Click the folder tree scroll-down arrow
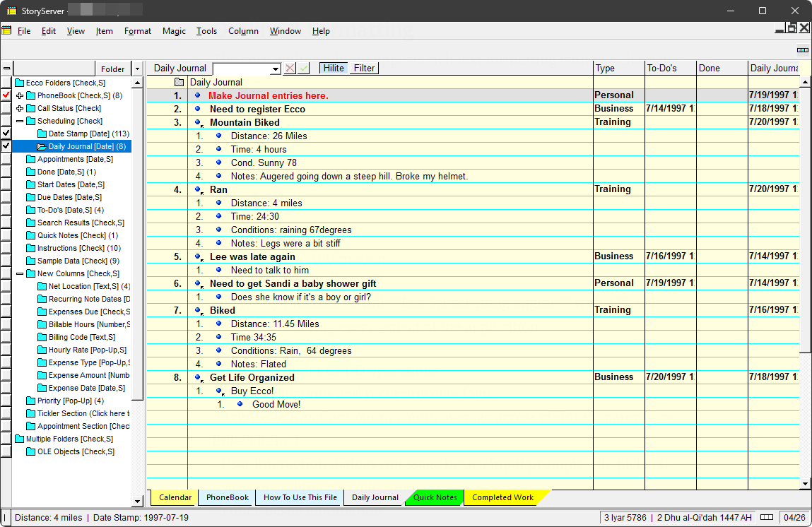Screen dimensions: 812x527 (x=137, y=501)
